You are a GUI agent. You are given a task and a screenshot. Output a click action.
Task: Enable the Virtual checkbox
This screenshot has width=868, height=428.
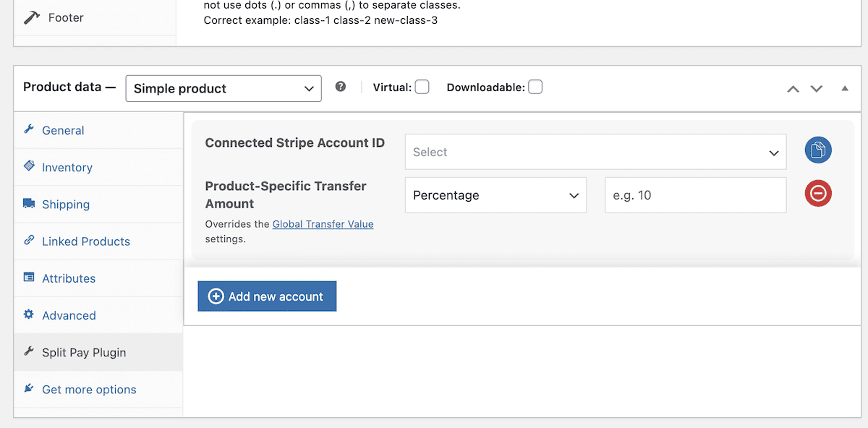[x=422, y=87]
